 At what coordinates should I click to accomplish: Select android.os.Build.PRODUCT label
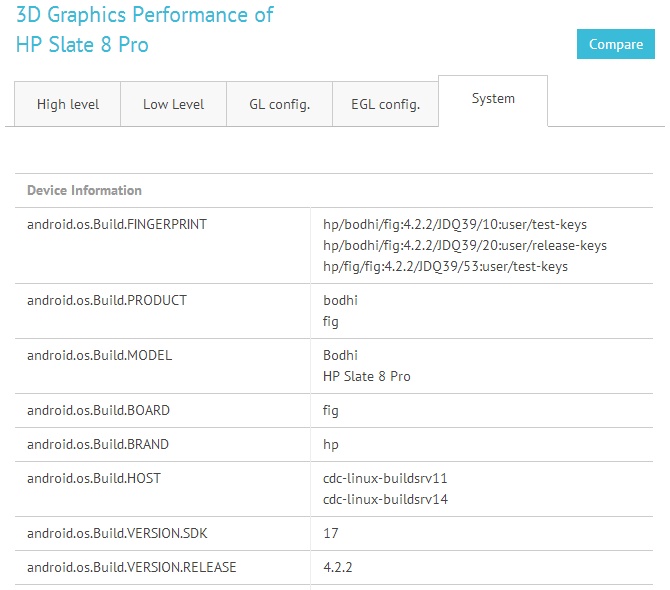107,300
